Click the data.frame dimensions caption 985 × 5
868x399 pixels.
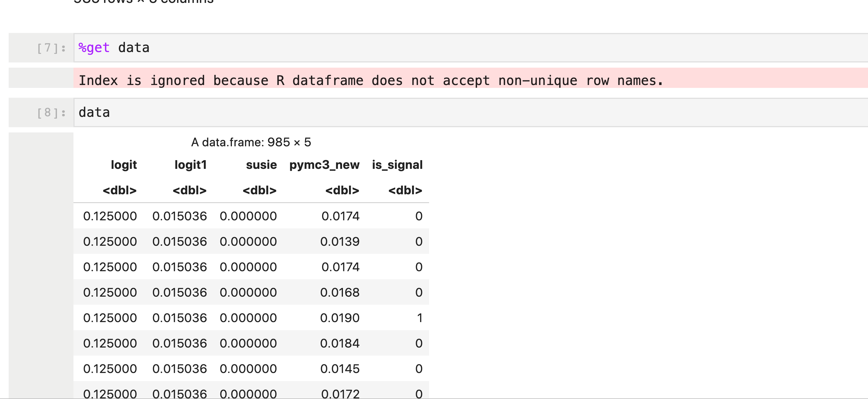[251, 142]
